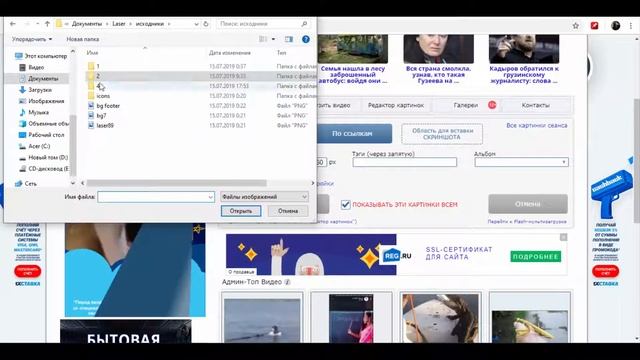This screenshot has width=640, height=360.
Task: Click the red browser extension icon
Action: click(x=594, y=26)
